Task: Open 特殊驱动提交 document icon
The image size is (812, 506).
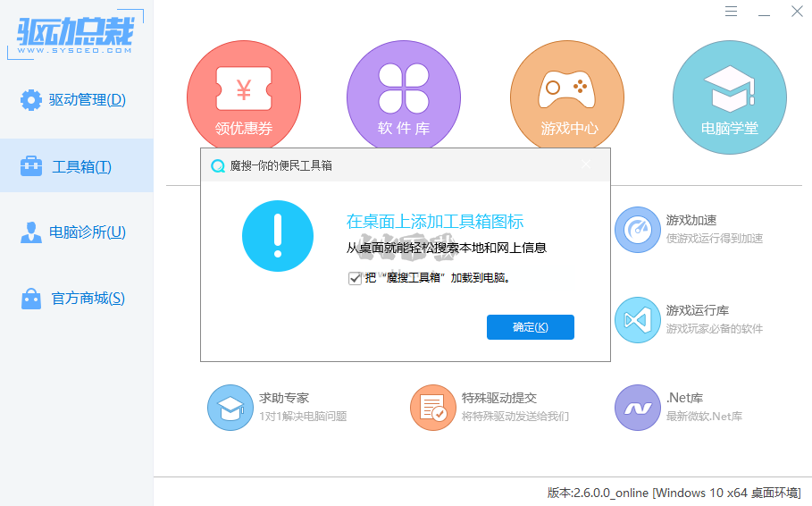Action: pyautogui.click(x=433, y=408)
